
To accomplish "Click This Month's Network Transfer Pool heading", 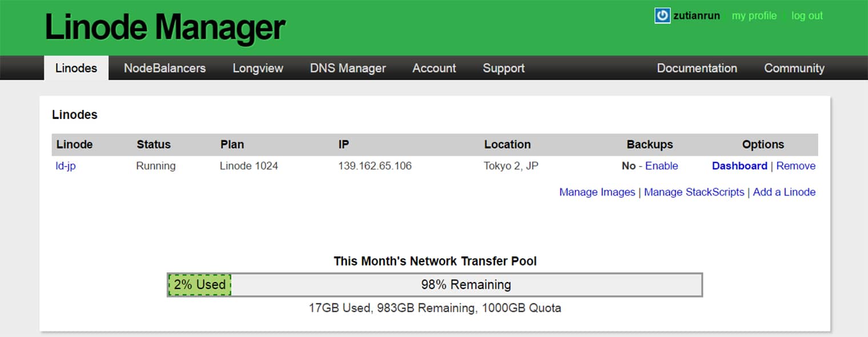I will 435,261.
